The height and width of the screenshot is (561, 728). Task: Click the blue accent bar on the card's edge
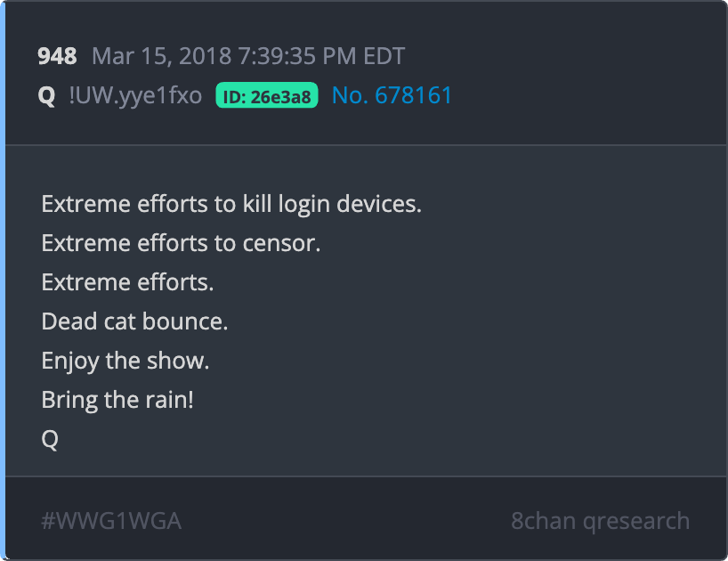[x=3, y=280]
